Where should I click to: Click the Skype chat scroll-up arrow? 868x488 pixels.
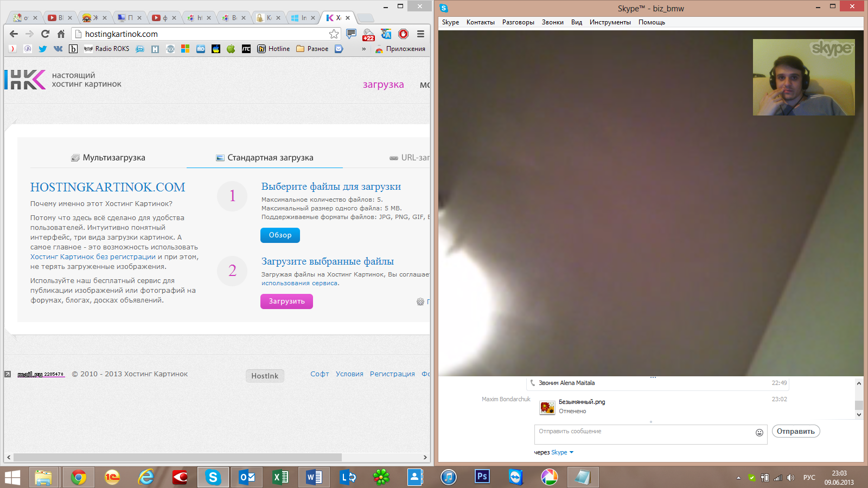click(859, 383)
